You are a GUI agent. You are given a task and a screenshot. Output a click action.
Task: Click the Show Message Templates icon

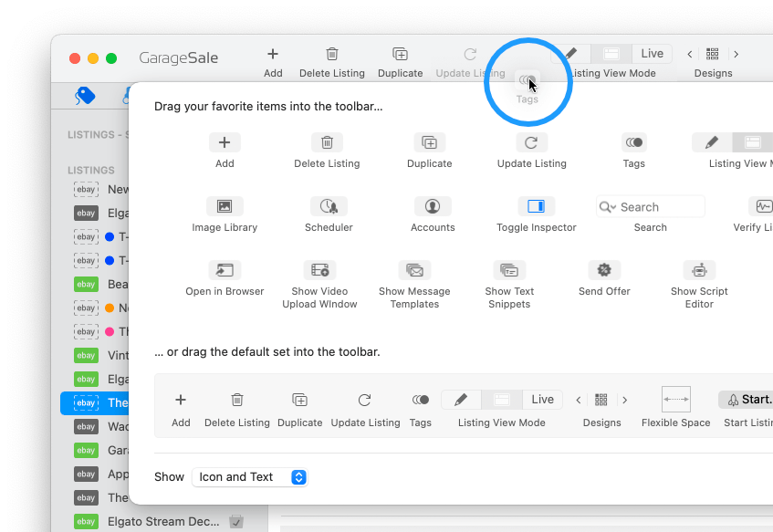coord(414,270)
